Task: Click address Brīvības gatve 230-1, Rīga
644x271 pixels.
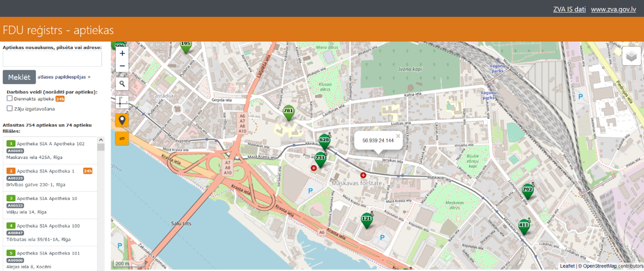Action: coord(35,185)
